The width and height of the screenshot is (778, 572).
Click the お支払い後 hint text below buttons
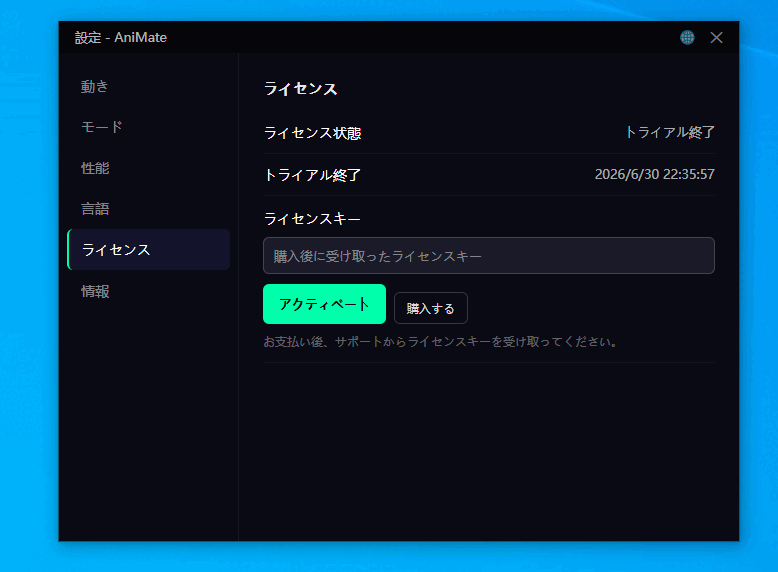(x=441, y=342)
